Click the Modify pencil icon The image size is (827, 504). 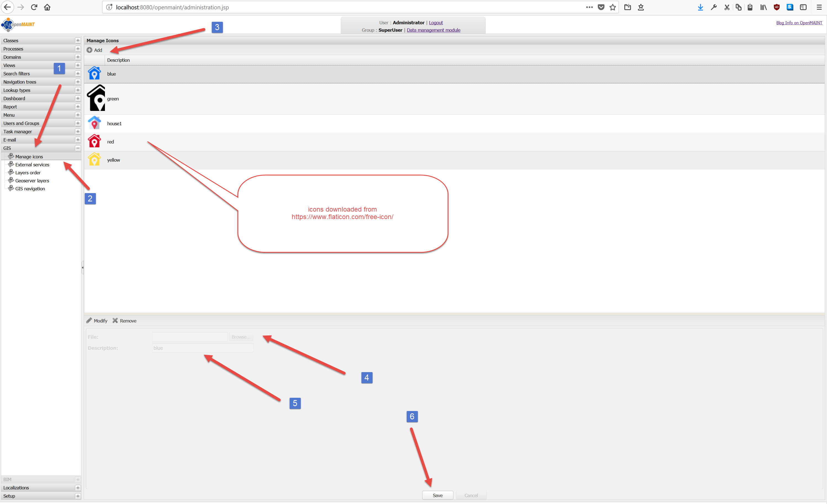[89, 321]
